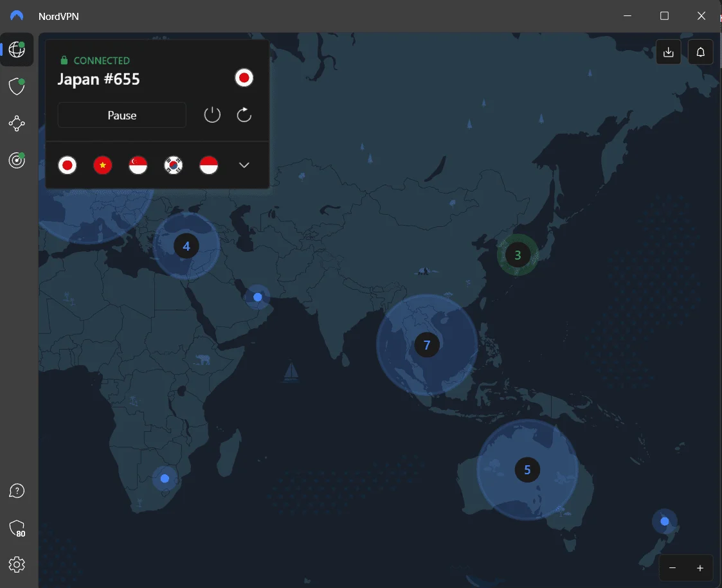The image size is (722, 588).
Task: Open the VPN map tab in sidebar
Action: point(17,49)
